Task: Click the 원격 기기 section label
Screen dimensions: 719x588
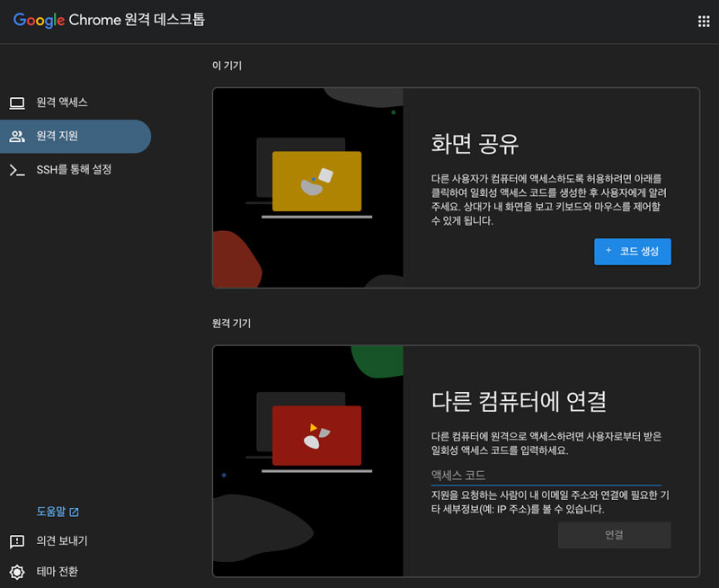Action: click(x=231, y=324)
